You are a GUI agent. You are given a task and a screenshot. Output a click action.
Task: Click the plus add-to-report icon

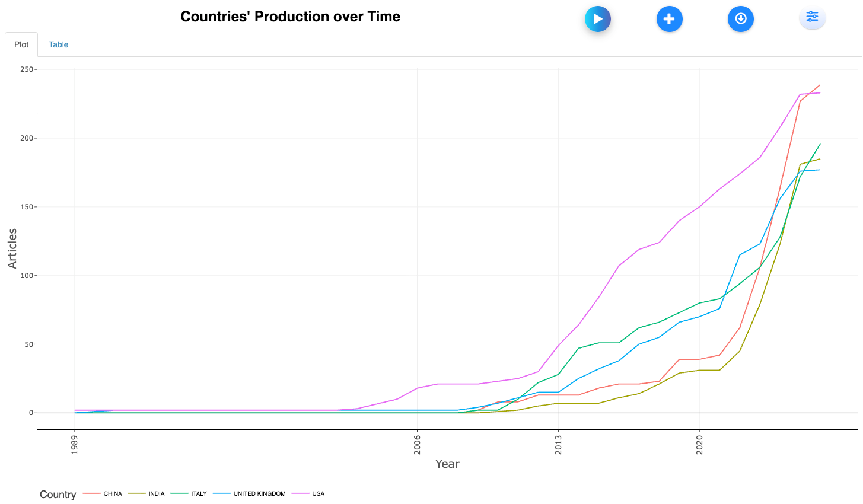(x=669, y=19)
